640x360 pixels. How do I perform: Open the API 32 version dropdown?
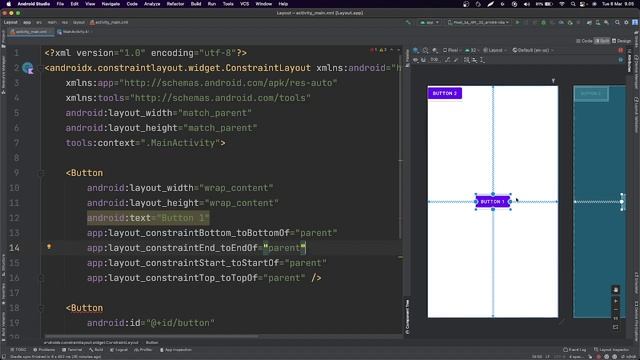tap(472, 50)
